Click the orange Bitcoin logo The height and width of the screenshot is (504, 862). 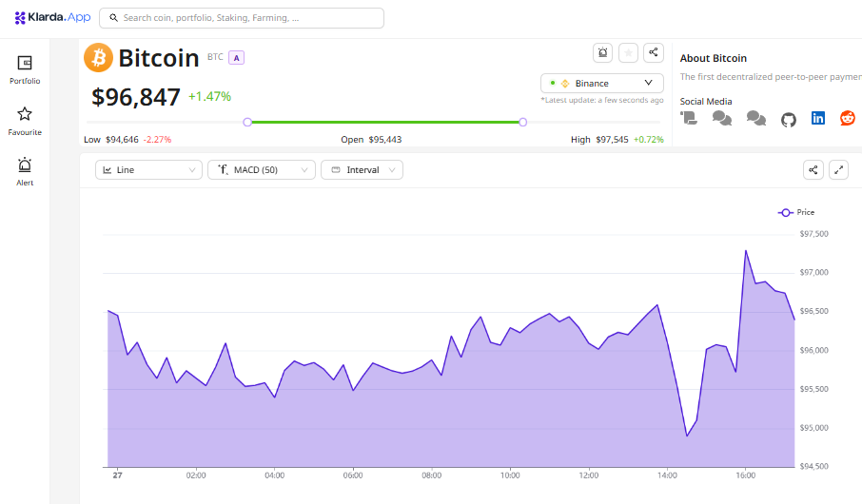click(98, 58)
